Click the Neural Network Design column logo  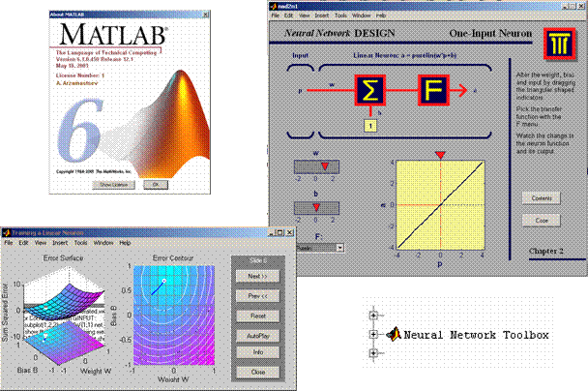pyautogui.click(x=560, y=44)
